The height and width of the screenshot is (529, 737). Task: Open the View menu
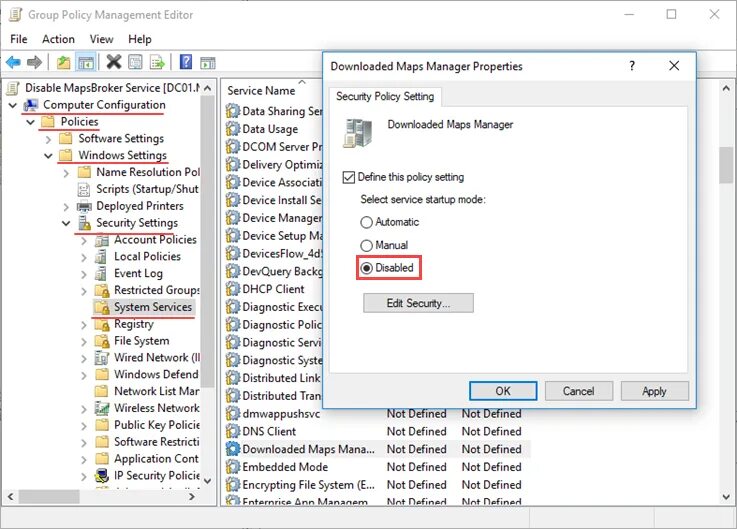click(x=102, y=39)
